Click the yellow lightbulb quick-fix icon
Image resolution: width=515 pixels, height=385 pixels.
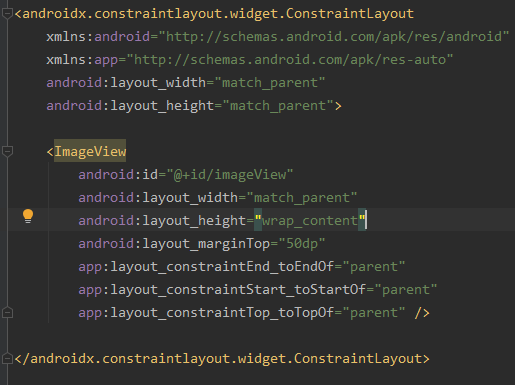click(x=28, y=216)
